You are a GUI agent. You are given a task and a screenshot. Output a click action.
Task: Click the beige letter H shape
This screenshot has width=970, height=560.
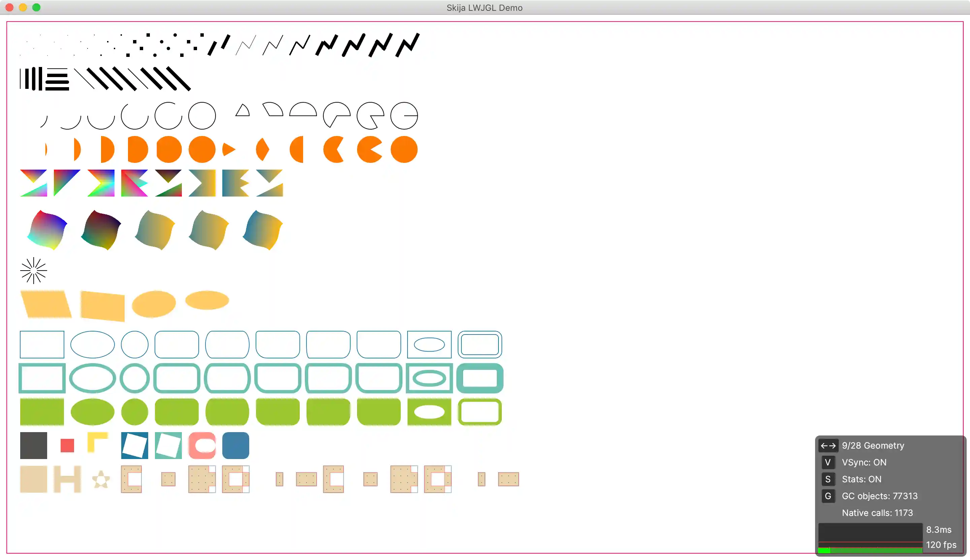click(x=67, y=479)
